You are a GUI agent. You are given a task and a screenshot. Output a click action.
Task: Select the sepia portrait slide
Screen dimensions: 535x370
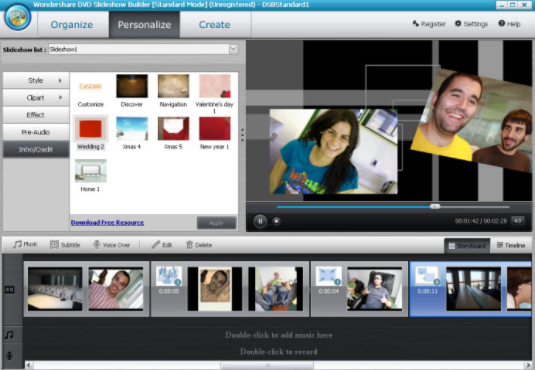click(x=215, y=289)
